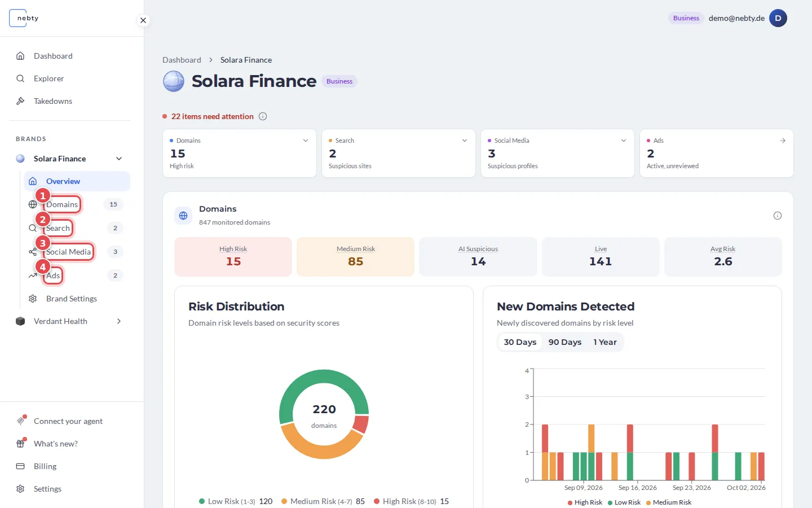Open the Ads summary card arrow
Screen dimensions: 812x508
783,141
